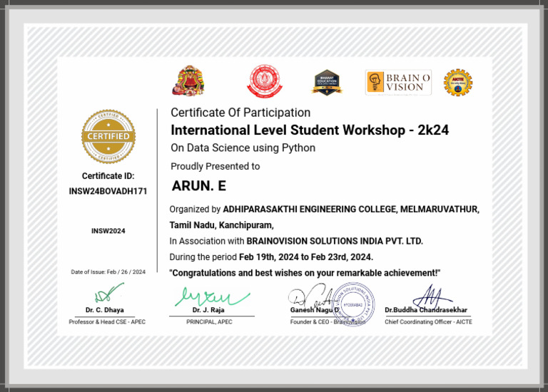Viewport: 548px width, 392px height.
Task: Click the 'Certificate ID:' label
Action: coord(108,176)
